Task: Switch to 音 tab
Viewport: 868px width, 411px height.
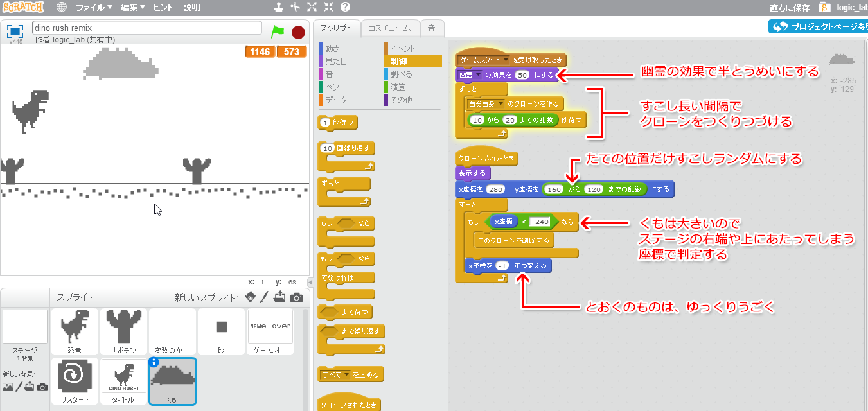Action: [x=431, y=28]
